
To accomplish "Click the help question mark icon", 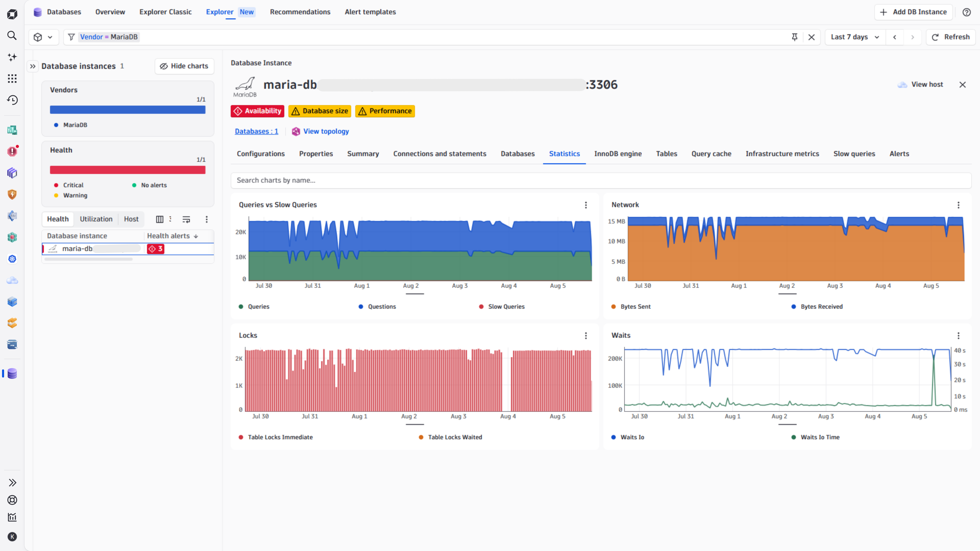I will (x=966, y=12).
